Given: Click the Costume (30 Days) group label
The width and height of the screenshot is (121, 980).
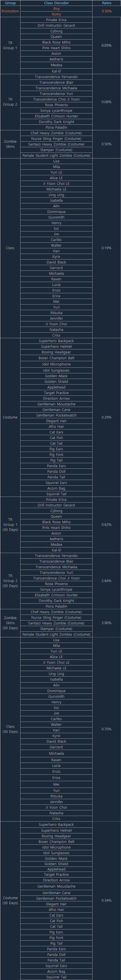Looking at the screenshot, I should (x=10, y=901).
